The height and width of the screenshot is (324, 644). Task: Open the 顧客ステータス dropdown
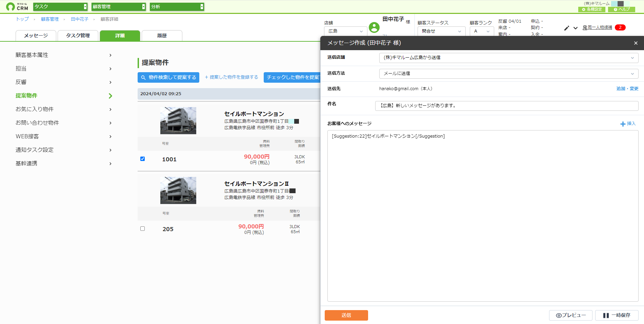pos(442,31)
